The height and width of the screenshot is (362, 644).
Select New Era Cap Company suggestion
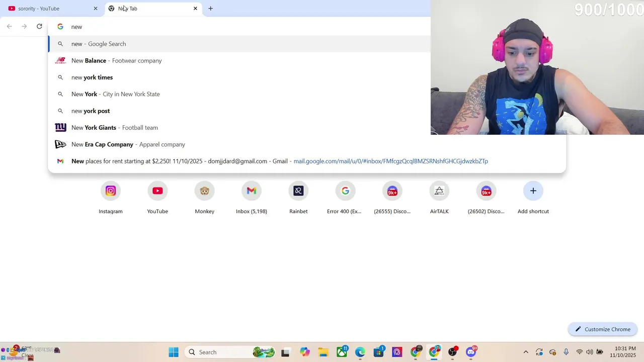[307, 144]
